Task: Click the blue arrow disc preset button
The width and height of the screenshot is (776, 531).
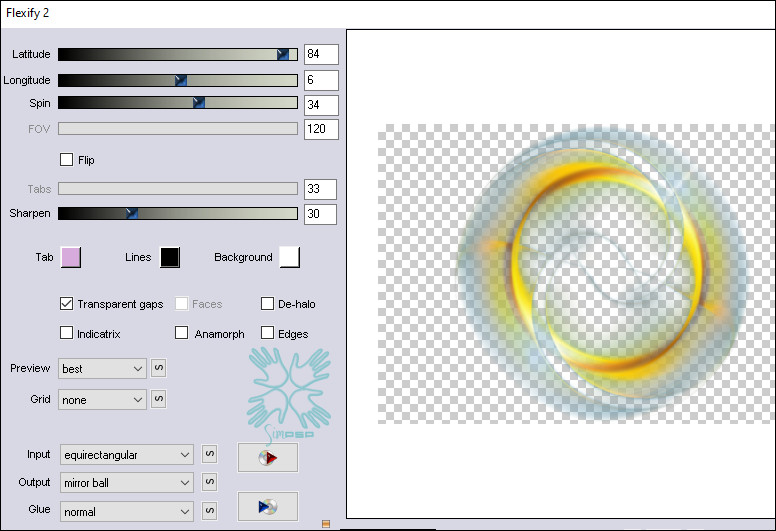Action: pos(267,507)
